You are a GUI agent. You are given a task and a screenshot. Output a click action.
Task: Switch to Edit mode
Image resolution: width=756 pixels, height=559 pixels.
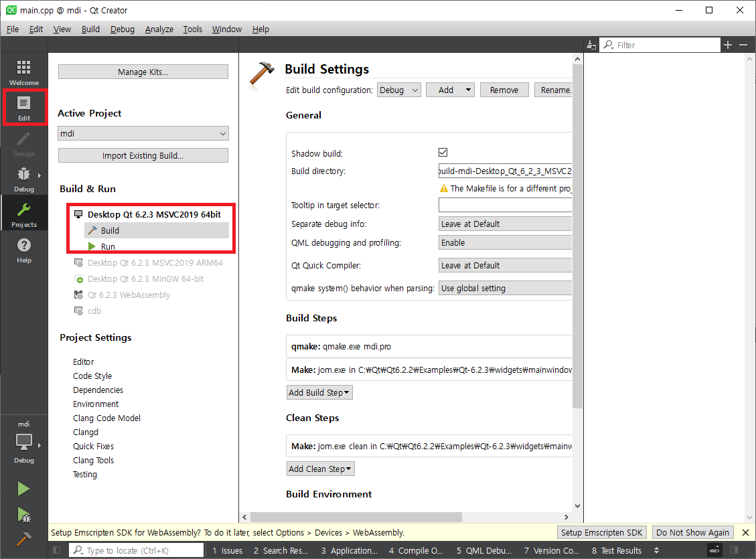pos(23,108)
